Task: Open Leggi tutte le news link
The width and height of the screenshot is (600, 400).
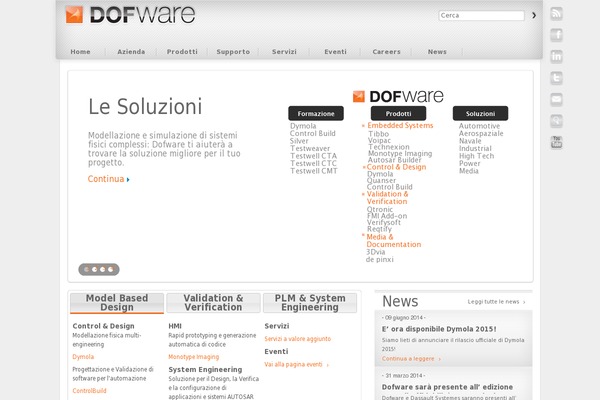Action: coord(496,302)
